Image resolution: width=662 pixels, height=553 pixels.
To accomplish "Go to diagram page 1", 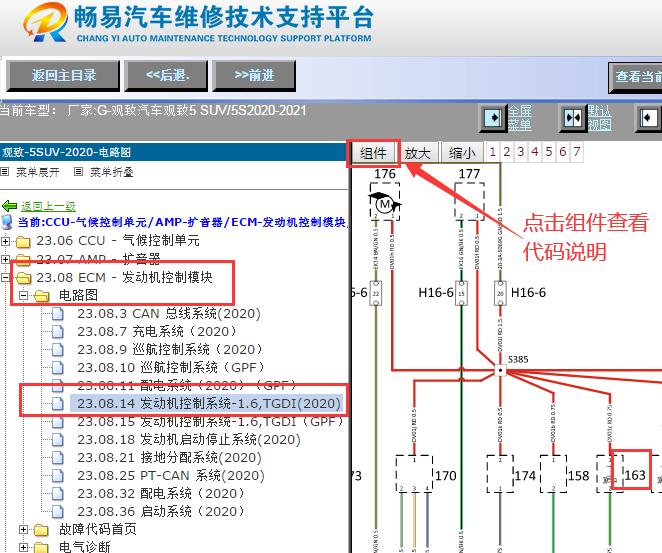I will pos(493,152).
